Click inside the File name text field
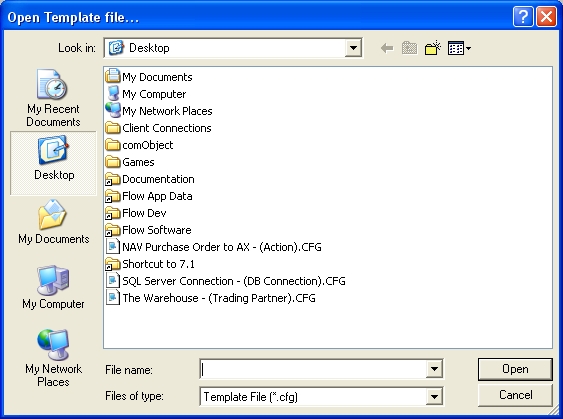Image resolution: width=563 pixels, height=419 pixels. pos(313,369)
